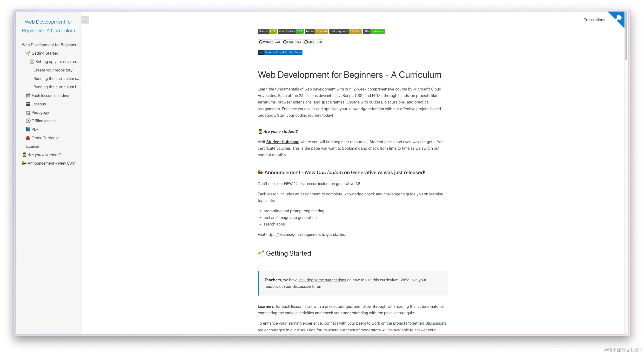Click Open in Visual Studio Code button

(280, 52)
